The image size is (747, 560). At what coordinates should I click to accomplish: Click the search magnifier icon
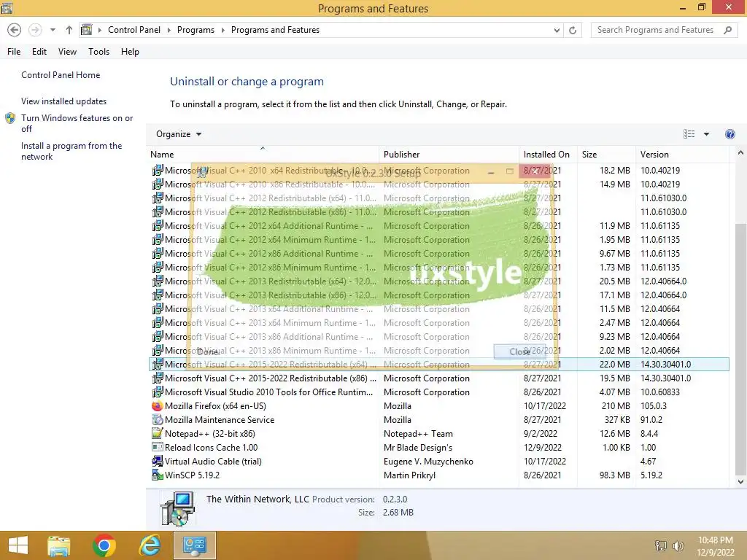[727, 30]
